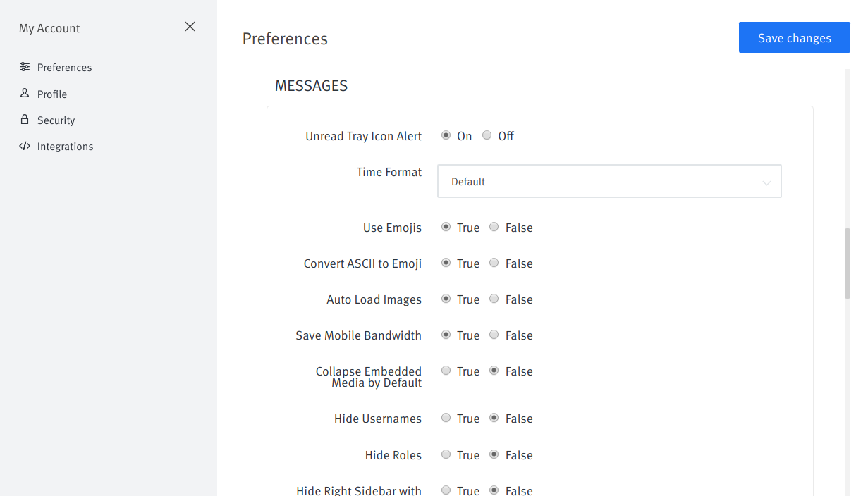
Task: Click the Save changes button
Action: pyautogui.click(x=794, y=37)
